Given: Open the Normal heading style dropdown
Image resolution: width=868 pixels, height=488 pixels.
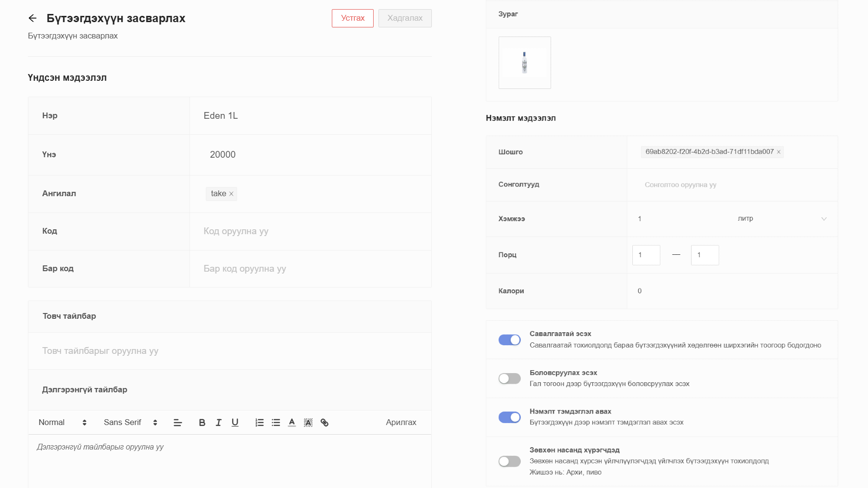Looking at the screenshot, I should point(63,423).
